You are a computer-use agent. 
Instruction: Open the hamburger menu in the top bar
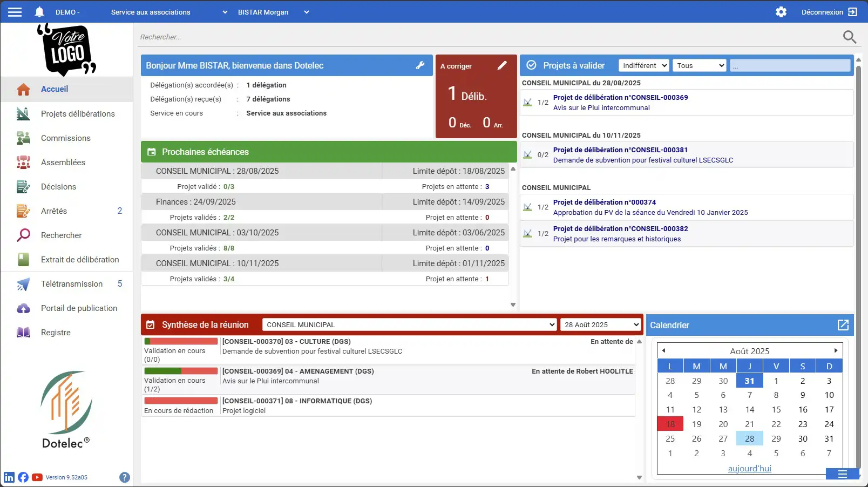15,12
